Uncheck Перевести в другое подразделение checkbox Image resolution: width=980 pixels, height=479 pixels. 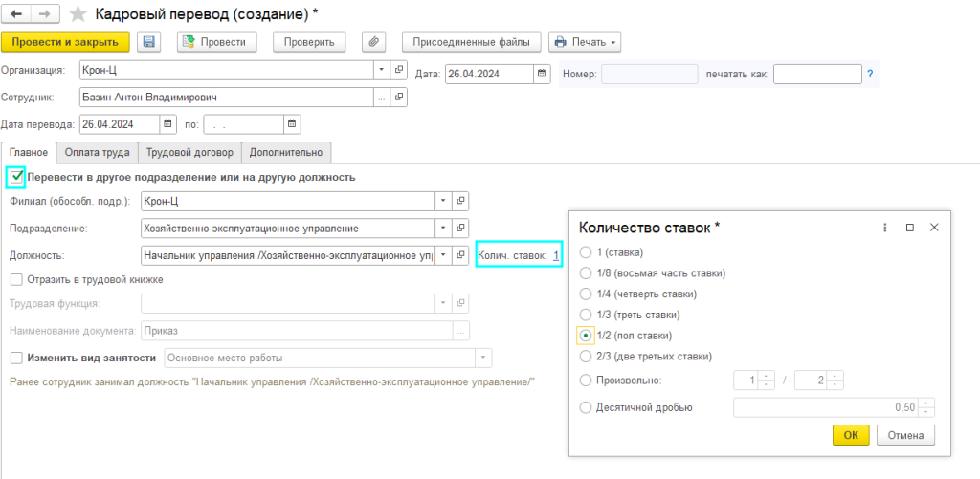[x=15, y=177]
